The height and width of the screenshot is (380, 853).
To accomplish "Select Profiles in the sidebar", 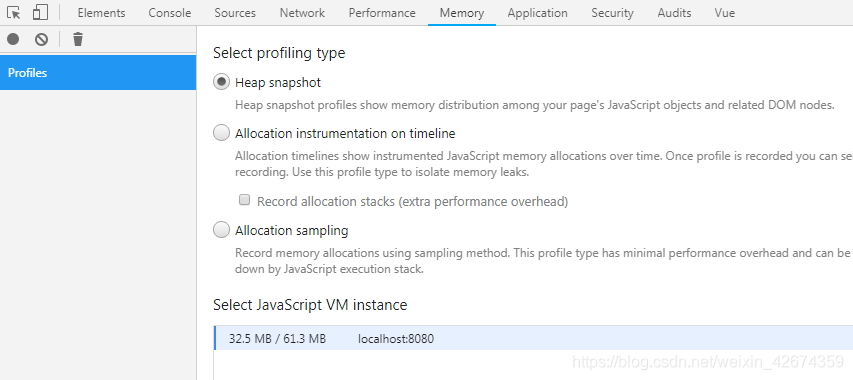I will coord(98,72).
